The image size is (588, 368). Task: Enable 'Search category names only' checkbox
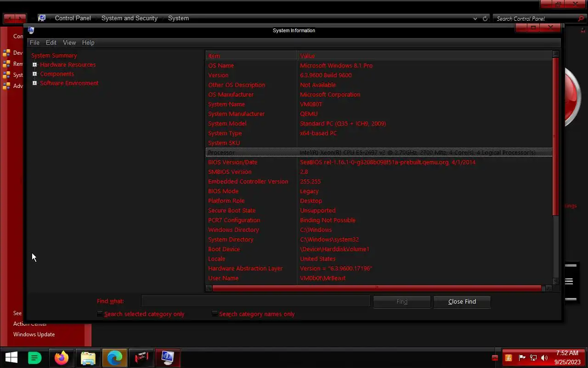point(215,314)
